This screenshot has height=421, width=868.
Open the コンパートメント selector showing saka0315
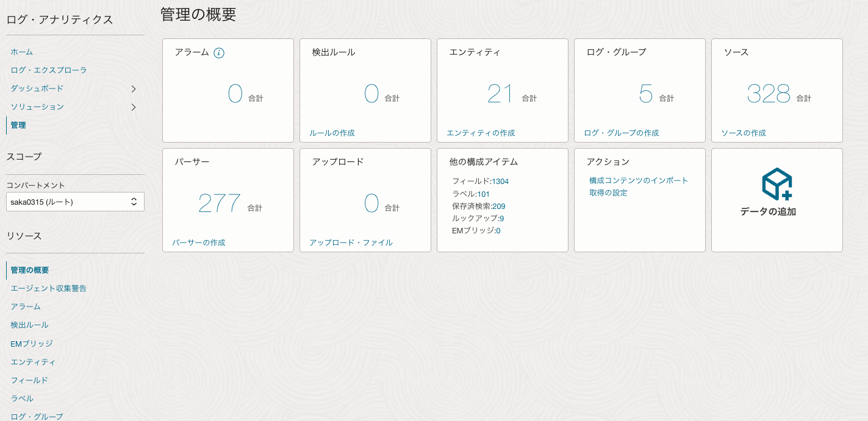click(75, 201)
